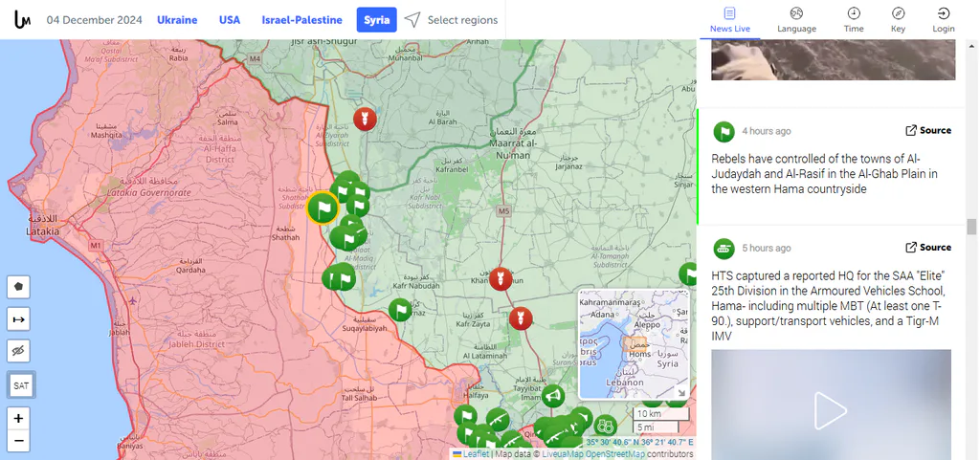Screen dimensions: 980x460
Task: Open the map Key legend
Action: [x=898, y=19]
